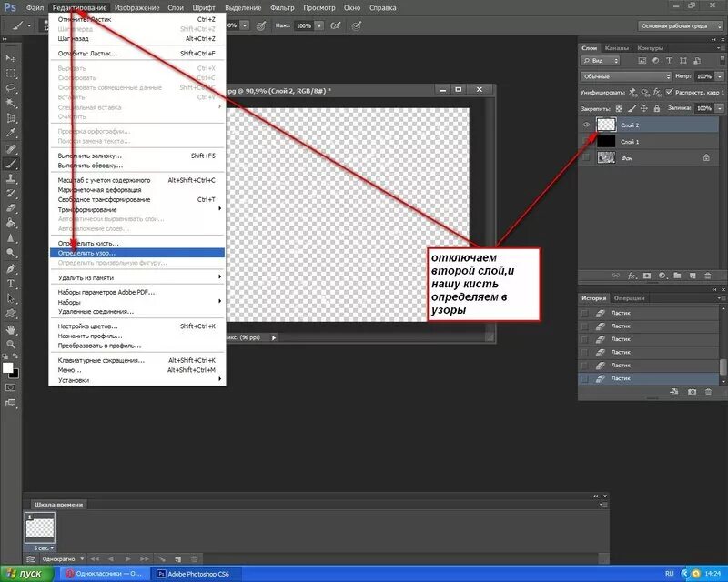Screen dimensions: 728x582
Task: Toggle lock all button in Layers
Action: [x=656, y=108]
